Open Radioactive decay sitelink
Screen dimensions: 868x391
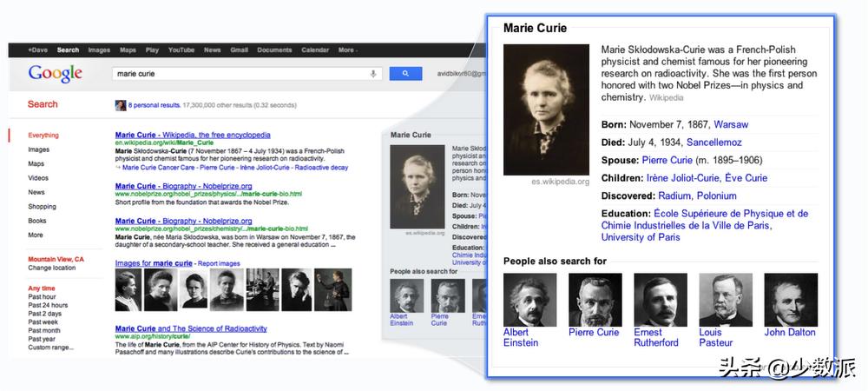click(322, 167)
